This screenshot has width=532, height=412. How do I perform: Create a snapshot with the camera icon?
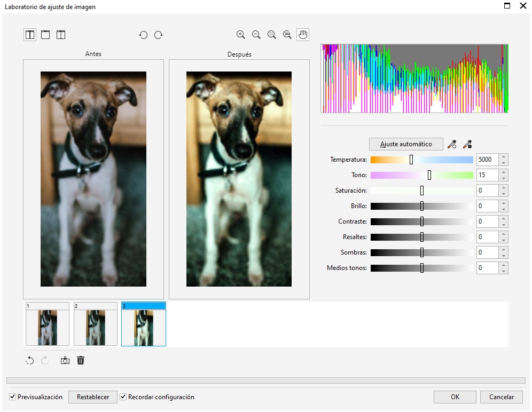pyautogui.click(x=65, y=361)
